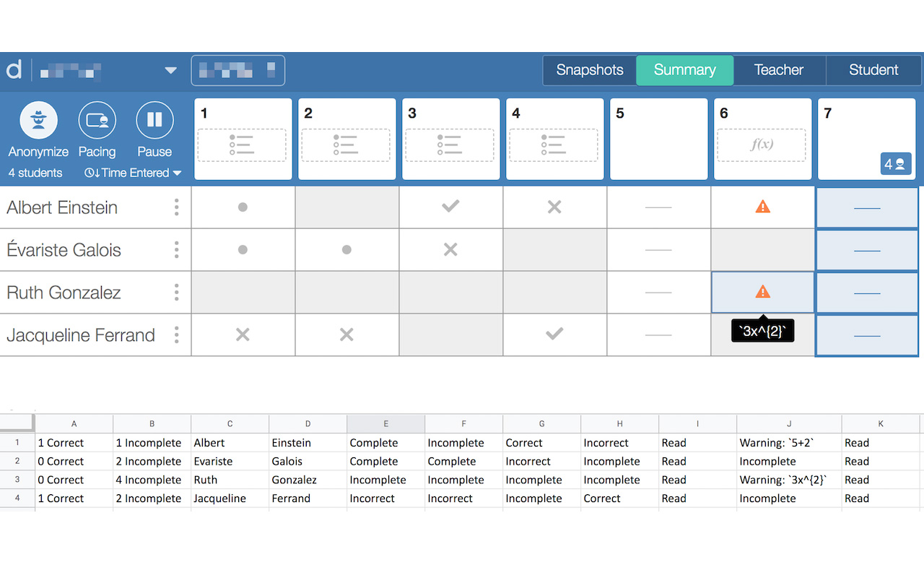Screen dimensions: 924x578
Task: Select the Student view button
Action: pyautogui.click(x=873, y=70)
